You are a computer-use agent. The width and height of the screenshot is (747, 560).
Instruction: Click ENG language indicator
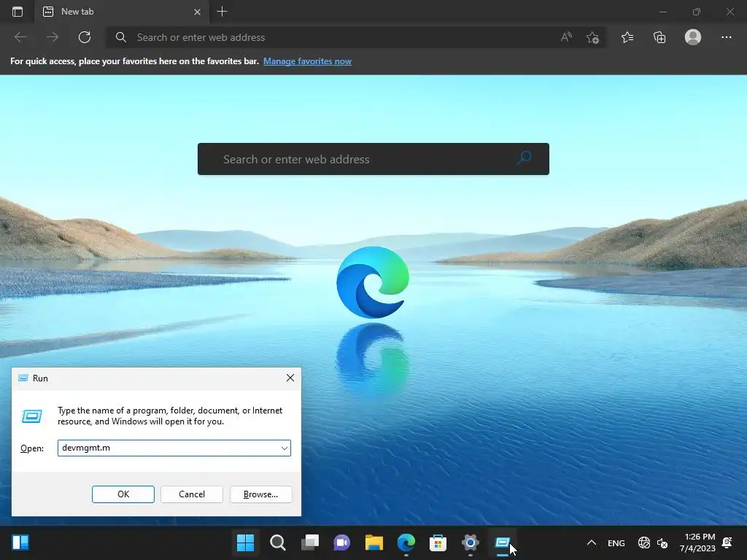coord(616,542)
